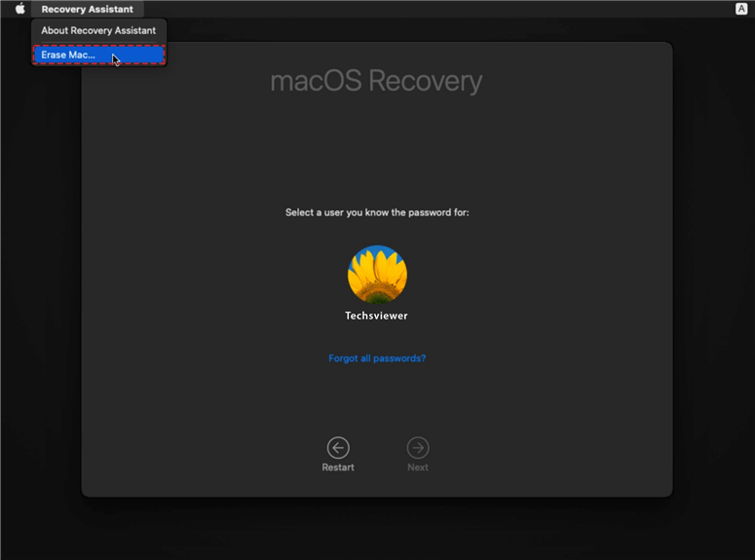The image size is (755, 560).
Task: Select Erase Mac... from the menu
Action: click(98, 55)
